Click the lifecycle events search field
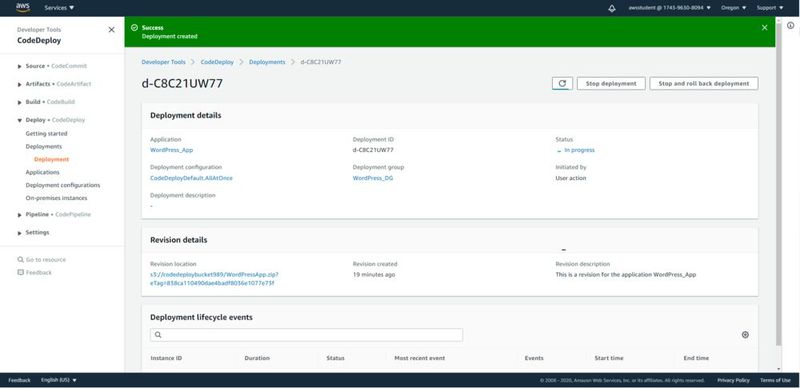Image resolution: width=800 pixels, height=389 pixels. point(307,335)
